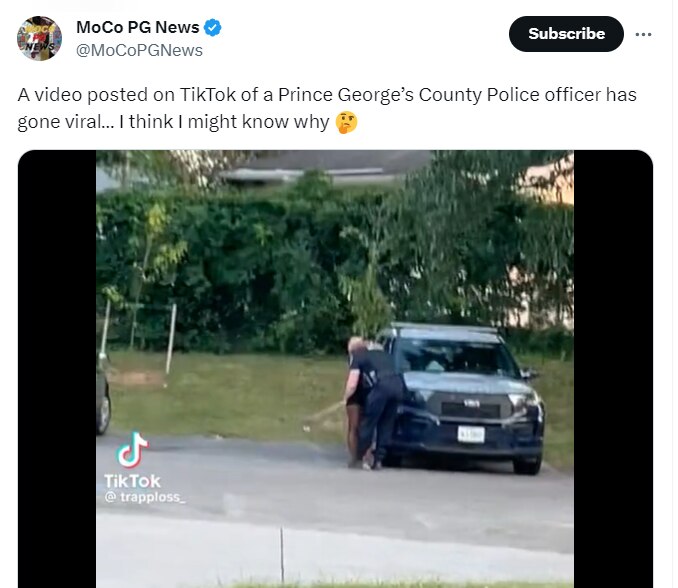
Task: Click the thinking face emoji in tweet
Action: pyautogui.click(x=346, y=122)
